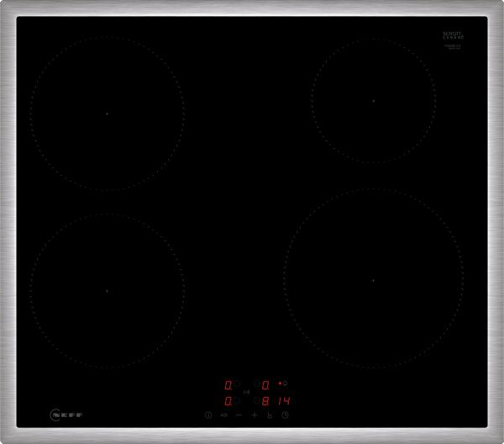Click center of large front-right cooking zone
The width and height of the screenshot is (504, 444).
click(373, 279)
